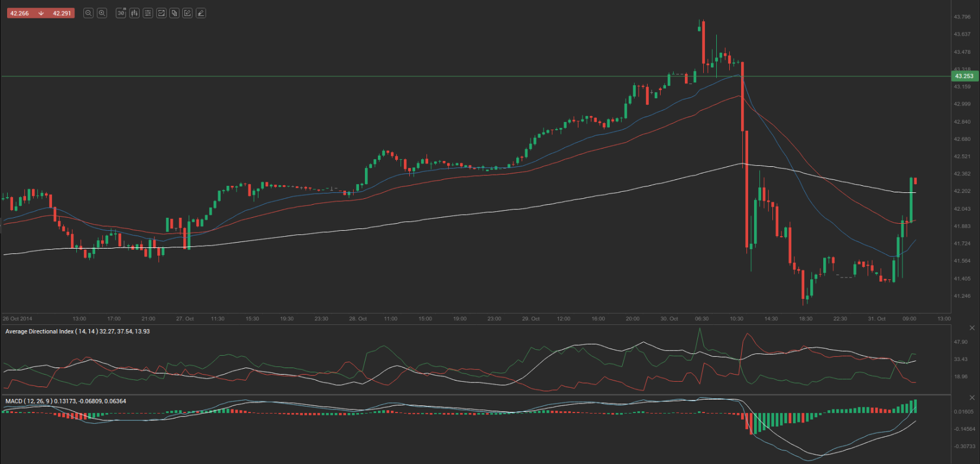Click the 26 Oct 2014 axis label
980x464 pixels.
click(x=18, y=319)
